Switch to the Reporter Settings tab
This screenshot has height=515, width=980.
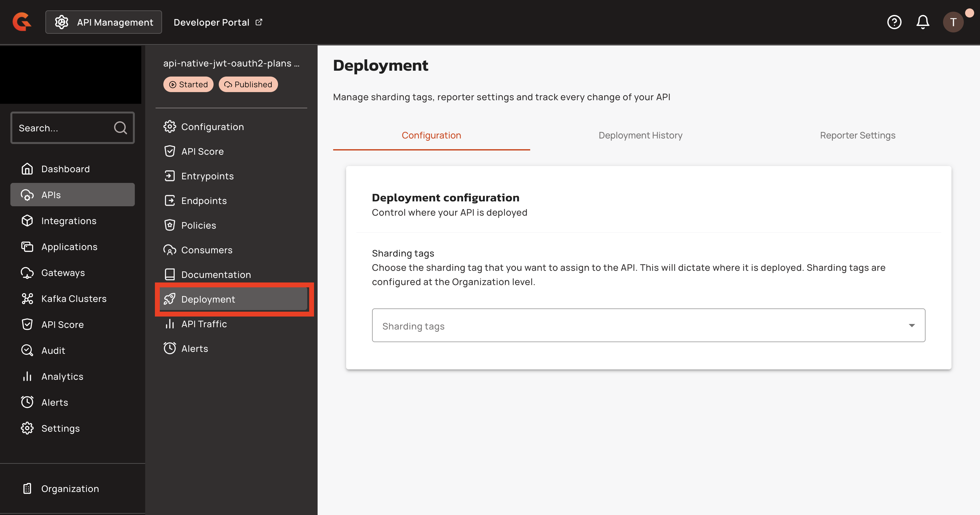(857, 136)
